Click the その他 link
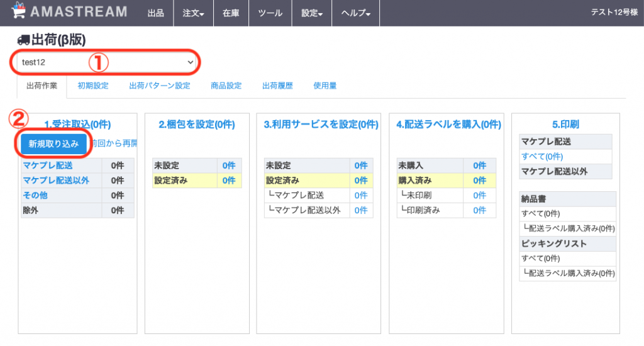644x346 pixels. tap(35, 195)
